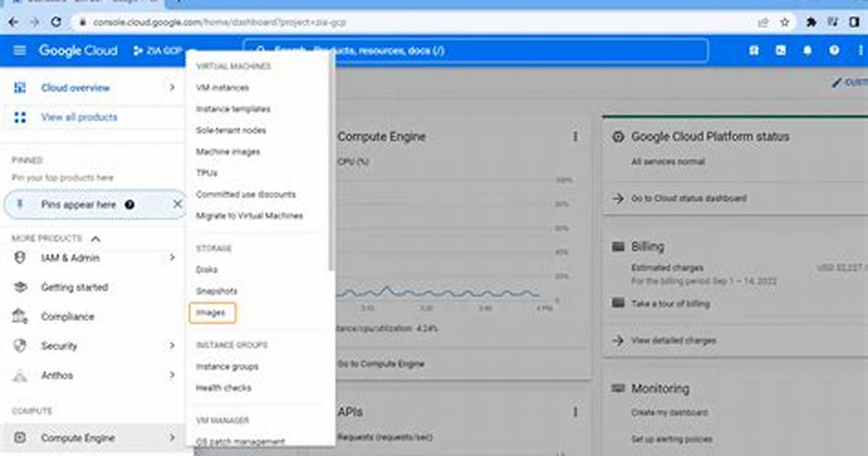Open IAM & Admin in the sidebar
868x456 pixels.
point(70,258)
